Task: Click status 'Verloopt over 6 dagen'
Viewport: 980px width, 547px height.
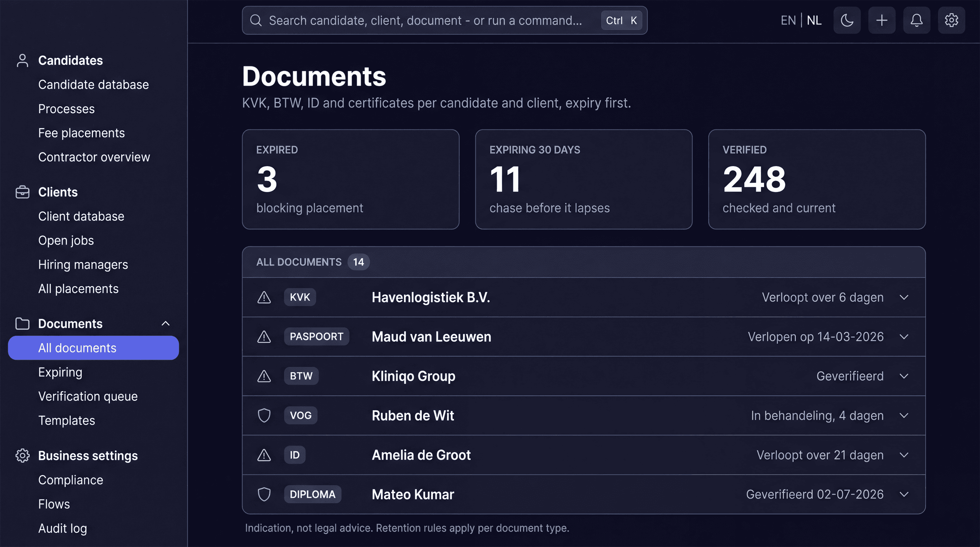Action: pos(823,297)
